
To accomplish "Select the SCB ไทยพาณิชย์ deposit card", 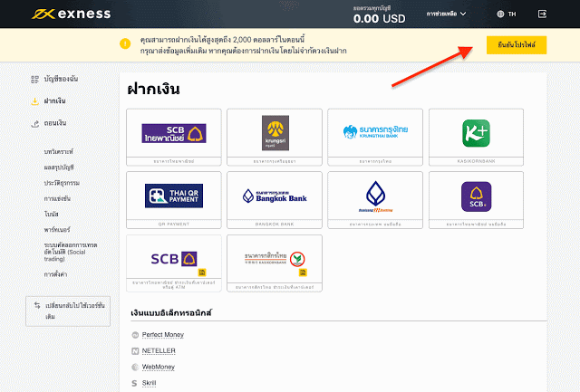I will point(174,137).
